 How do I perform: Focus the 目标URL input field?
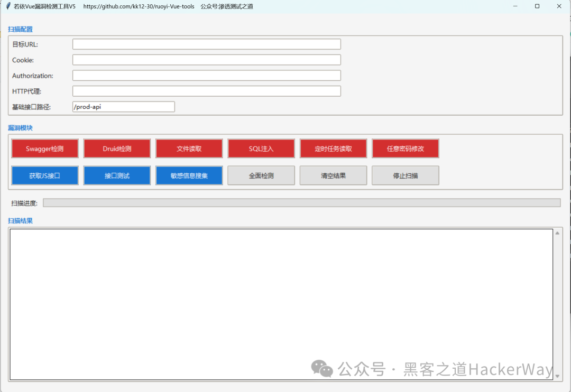pos(207,44)
